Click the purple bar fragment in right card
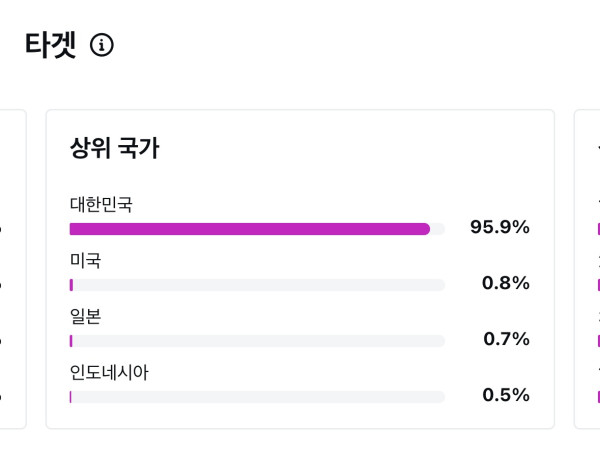The image size is (600, 455). tap(598, 229)
